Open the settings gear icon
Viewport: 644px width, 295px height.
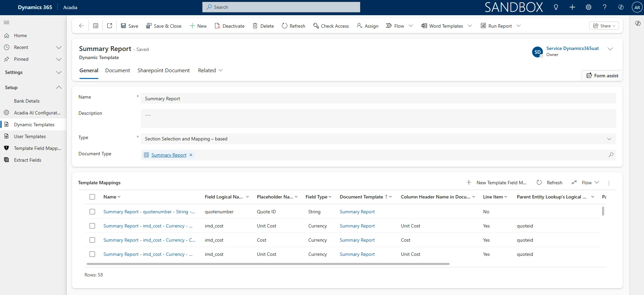(x=589, y=7)
